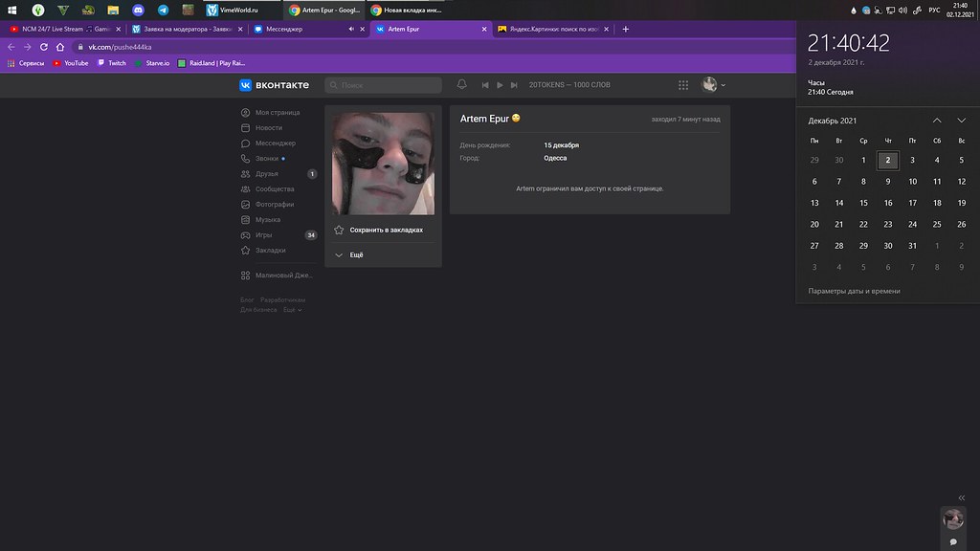The height and width of the screenshot is (551, 980).
Task: Click the ВКонтакте logo
Action: pos(275,85)
